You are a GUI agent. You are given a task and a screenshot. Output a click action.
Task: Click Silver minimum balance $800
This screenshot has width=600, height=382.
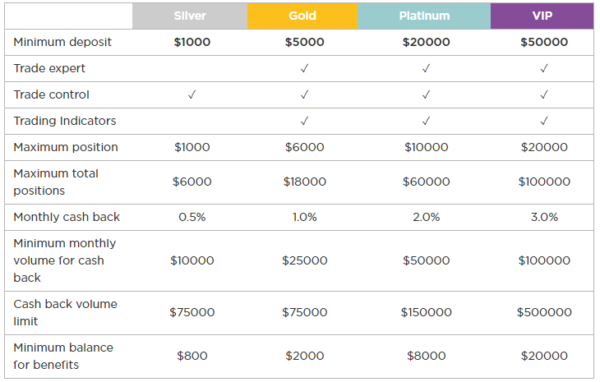point(192,356)
